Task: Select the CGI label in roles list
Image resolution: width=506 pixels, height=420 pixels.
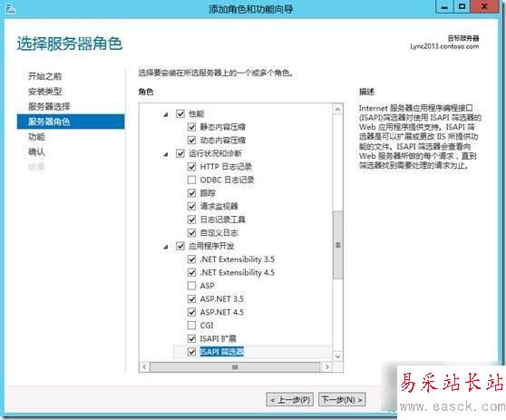Action: (x=207, y=326)
